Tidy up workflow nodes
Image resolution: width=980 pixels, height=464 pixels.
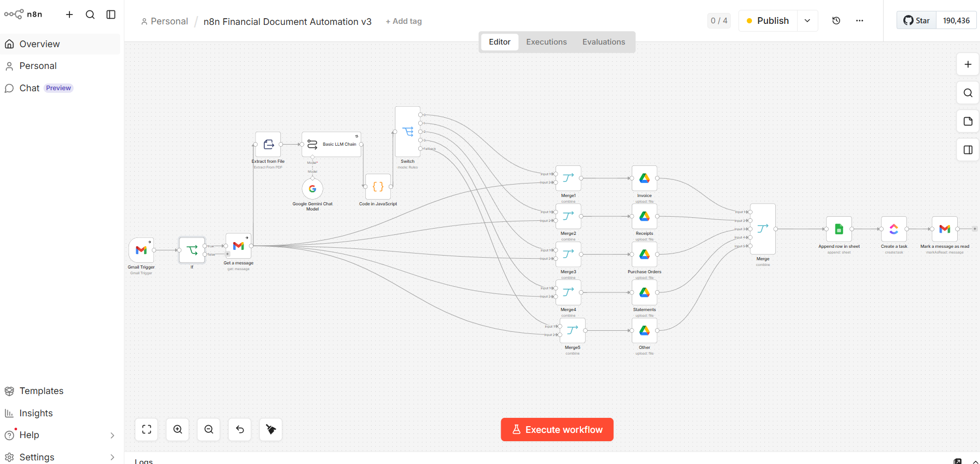[271, 429]
